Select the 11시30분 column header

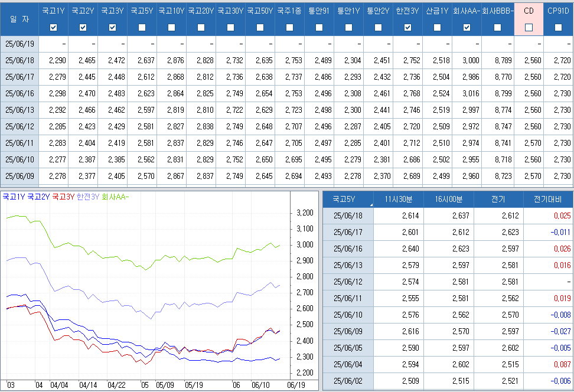pyautogui.click(x=399, y=200)
